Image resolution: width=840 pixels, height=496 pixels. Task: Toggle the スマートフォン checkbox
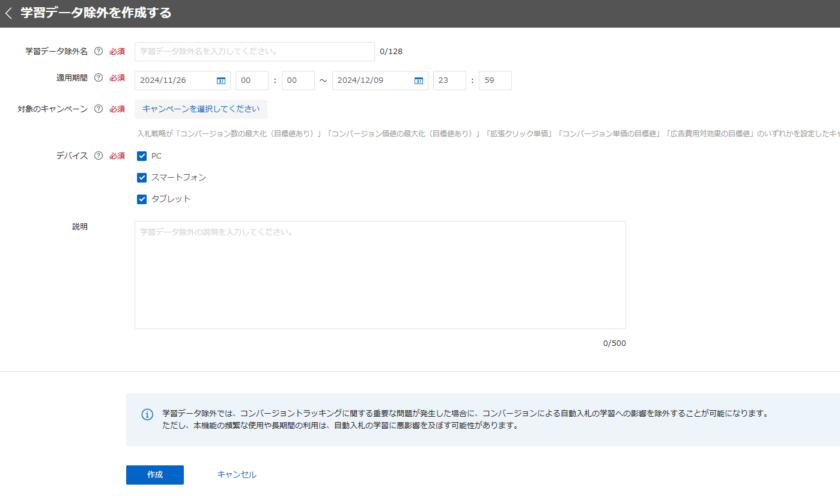[x=142, y=177]
